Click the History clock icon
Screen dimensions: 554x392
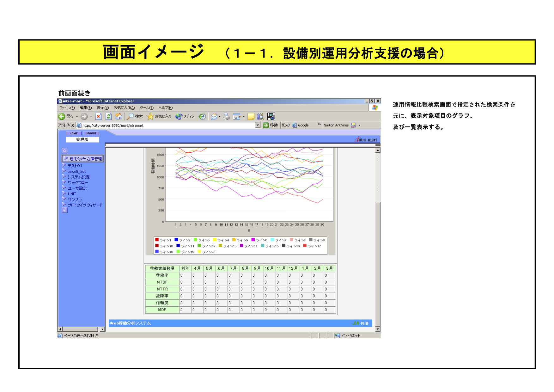[202, 116]
